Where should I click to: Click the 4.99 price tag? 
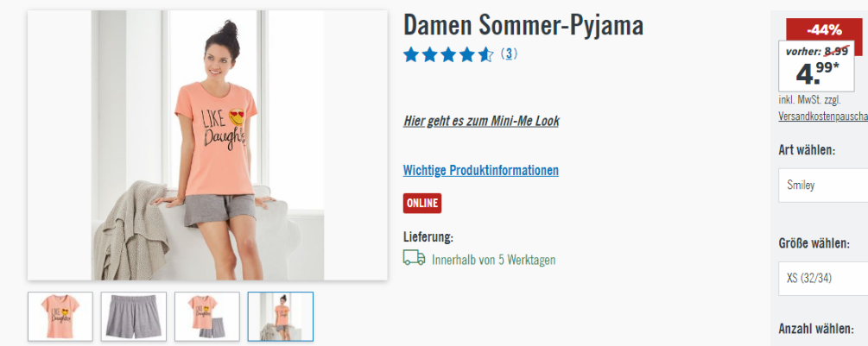click(x=816, y=66)
